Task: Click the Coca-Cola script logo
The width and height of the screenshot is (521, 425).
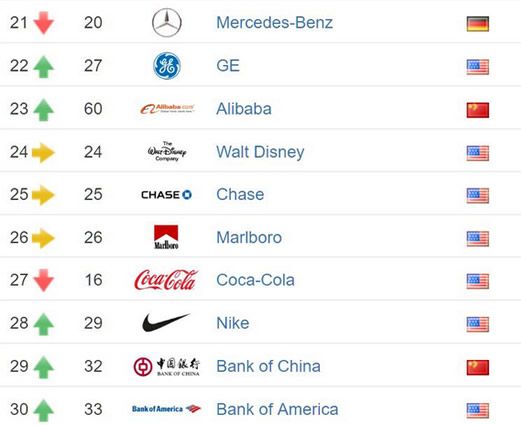Action: tap(166, 280)
